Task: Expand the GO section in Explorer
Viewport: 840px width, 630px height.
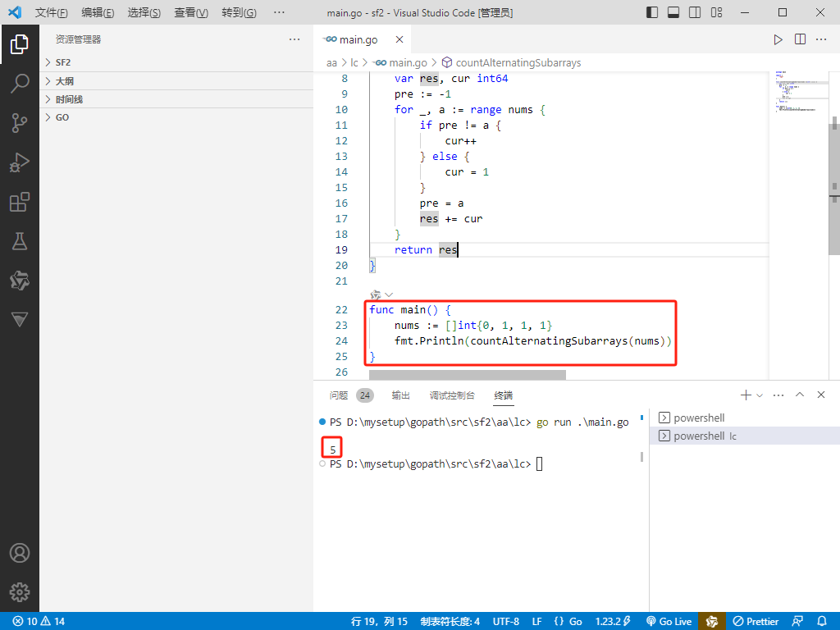Action: coord(177,117)
